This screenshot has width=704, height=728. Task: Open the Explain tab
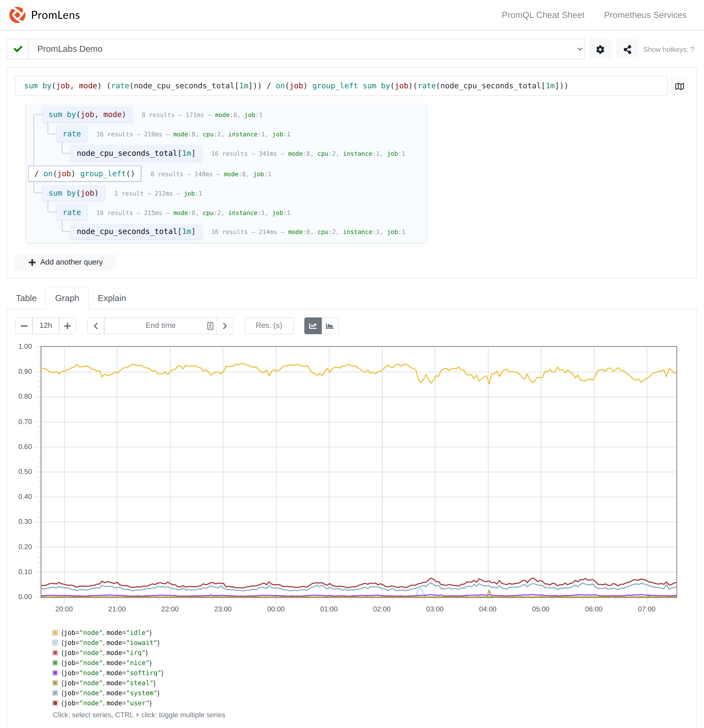coord(112,298)
